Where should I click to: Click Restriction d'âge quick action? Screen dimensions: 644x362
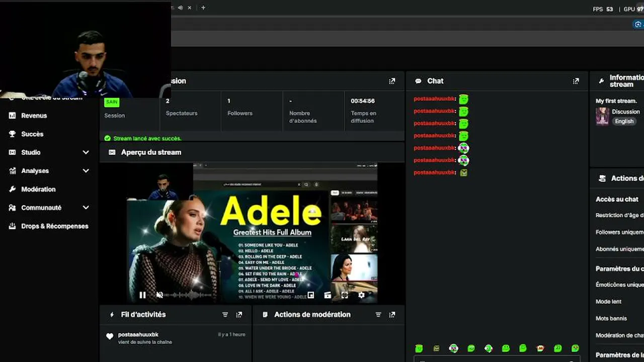coord(619,215)
